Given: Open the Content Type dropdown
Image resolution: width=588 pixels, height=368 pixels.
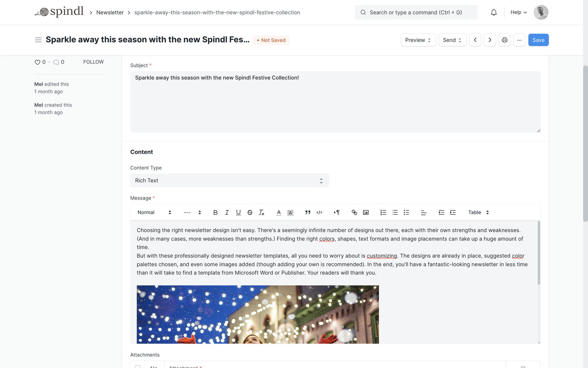Looking at the screenshot, I should 230,181.
